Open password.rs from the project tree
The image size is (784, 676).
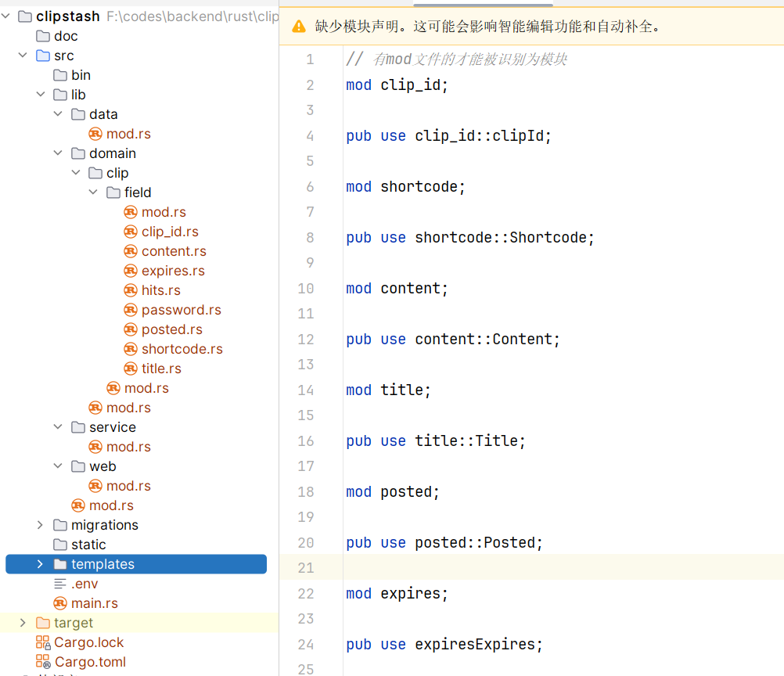point(181,310)
